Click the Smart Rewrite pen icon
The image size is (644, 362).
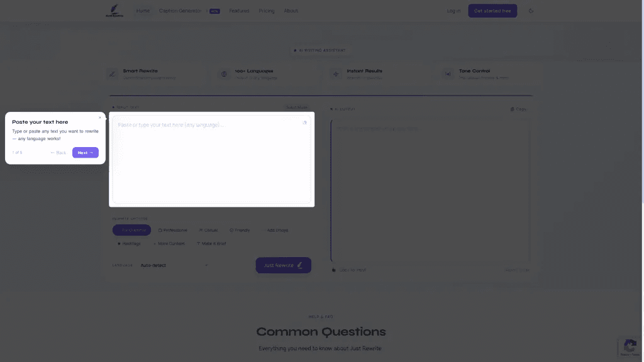click(x=112, y=74)
